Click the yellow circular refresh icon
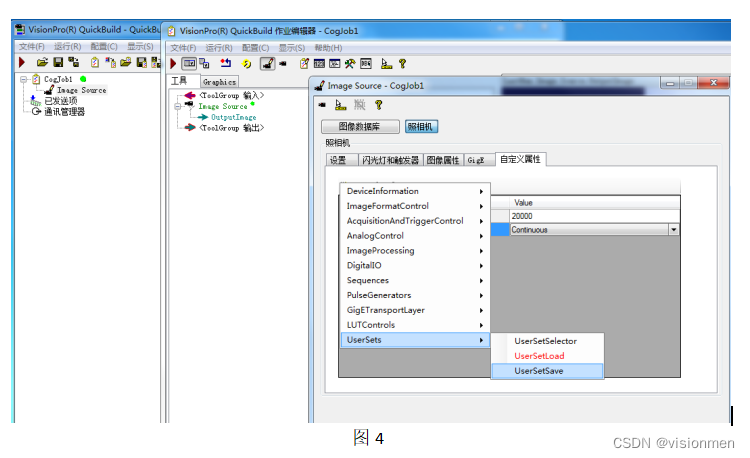The width and height of the screenshot is (750, 458). (x=247, y=64)
